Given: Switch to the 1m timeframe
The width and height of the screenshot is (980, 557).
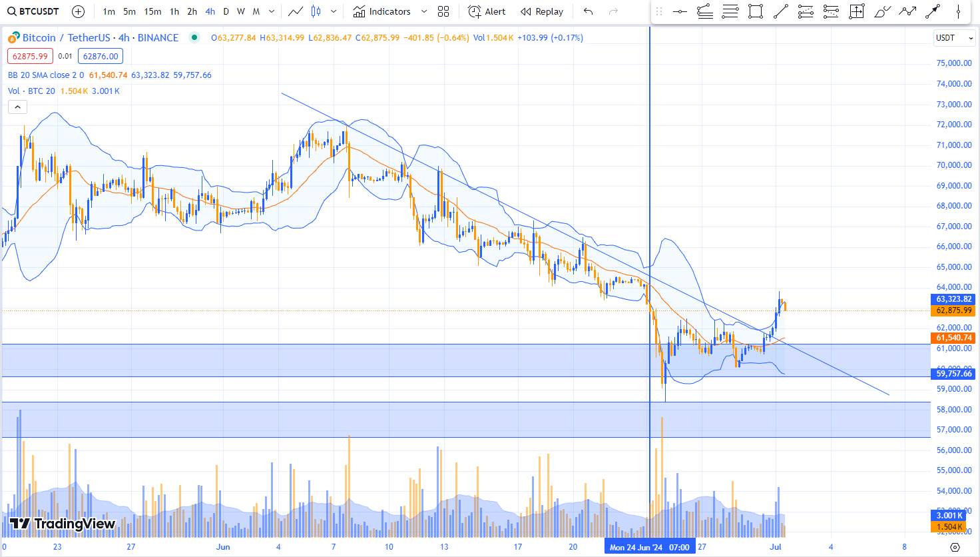Looking at the screenshot, I should click(x=109, y=11).
